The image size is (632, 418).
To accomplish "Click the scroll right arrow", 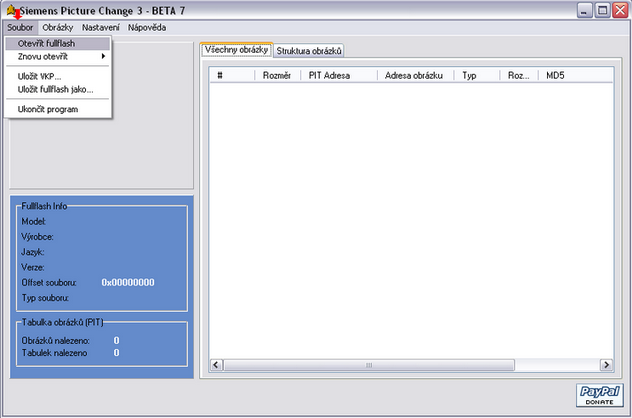I will pos(606,365).
